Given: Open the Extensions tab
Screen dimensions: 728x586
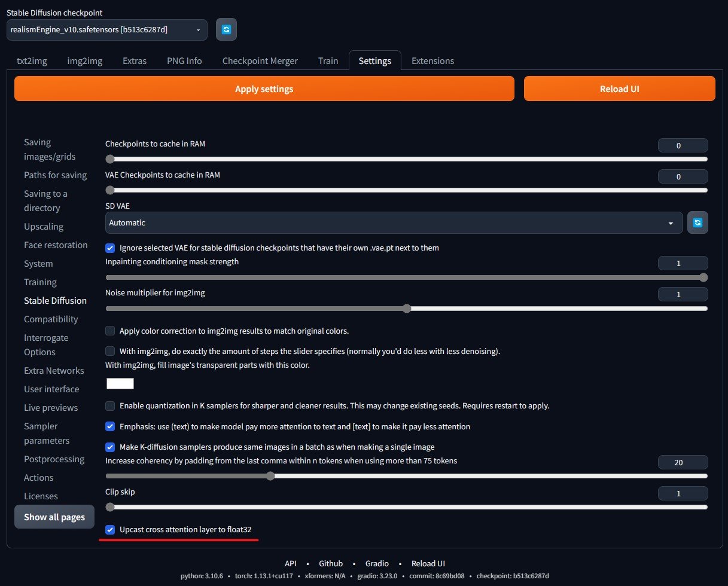Looking at the screenshot, I should (432, 60).
